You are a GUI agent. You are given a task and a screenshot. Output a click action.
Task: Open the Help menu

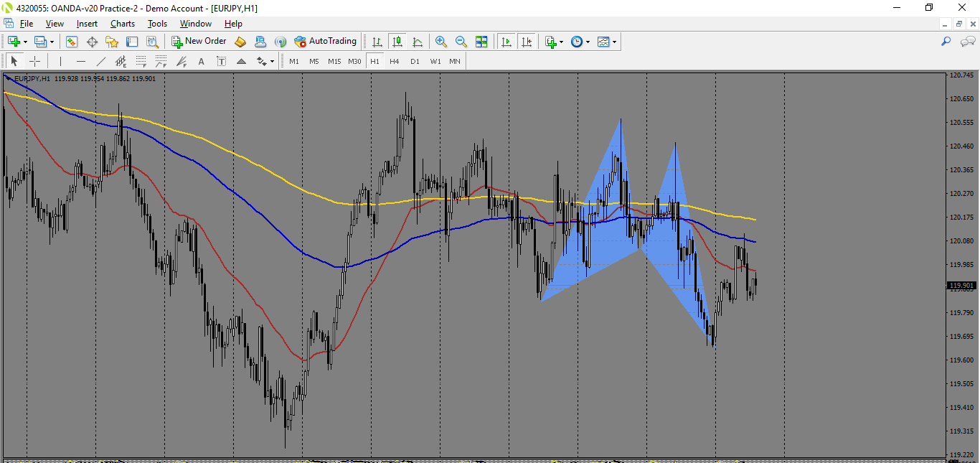pyautogui.click(x=233, y=24)
